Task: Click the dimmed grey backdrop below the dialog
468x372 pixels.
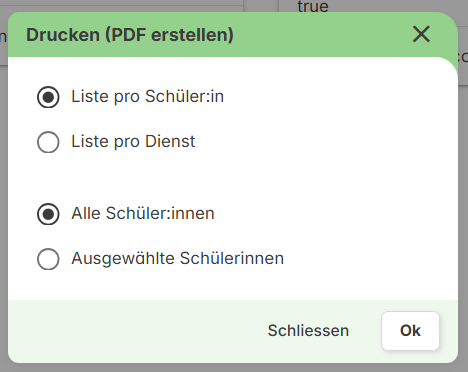Action: (x=233, y=368)
